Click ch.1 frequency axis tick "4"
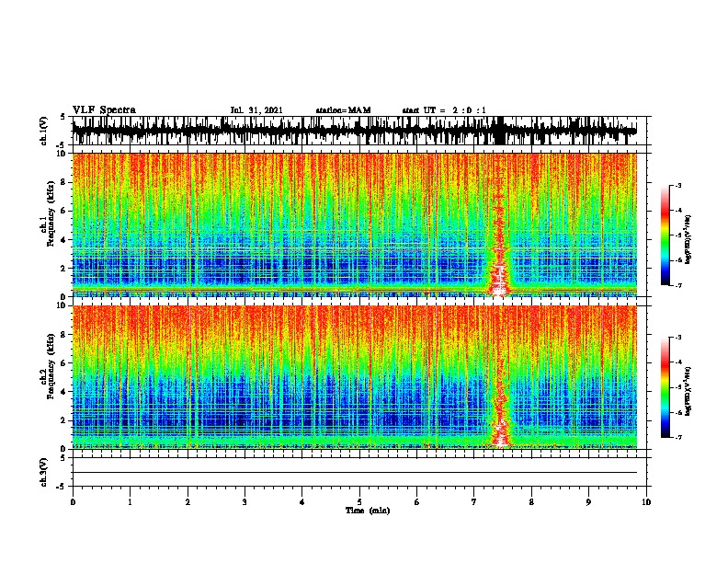Screen dimensions: 728x563 (x=64, y=240)
